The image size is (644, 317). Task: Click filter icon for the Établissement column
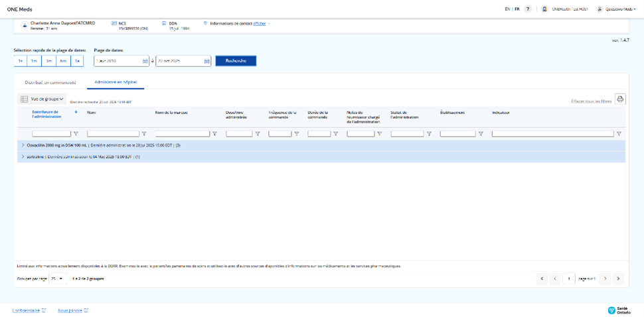point(481,134)
